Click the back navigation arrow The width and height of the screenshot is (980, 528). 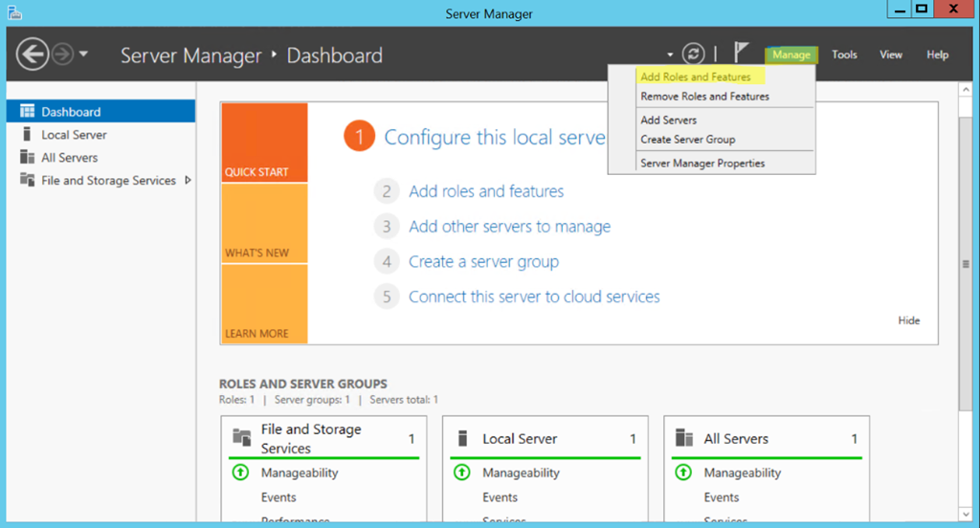pyautogui.click(x=33, y=55)
